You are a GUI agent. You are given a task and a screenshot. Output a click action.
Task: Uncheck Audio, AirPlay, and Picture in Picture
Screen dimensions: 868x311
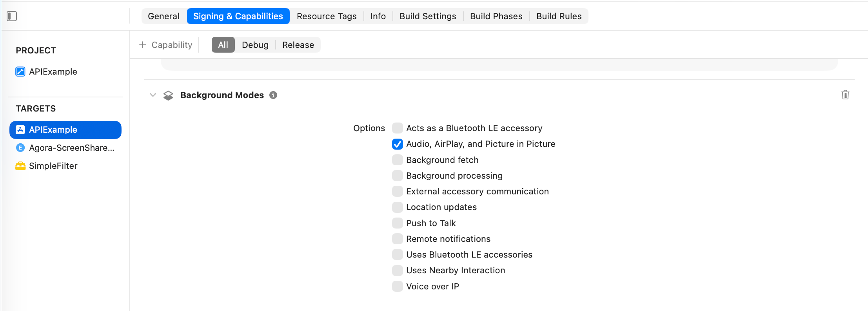(x=398, y=144)
